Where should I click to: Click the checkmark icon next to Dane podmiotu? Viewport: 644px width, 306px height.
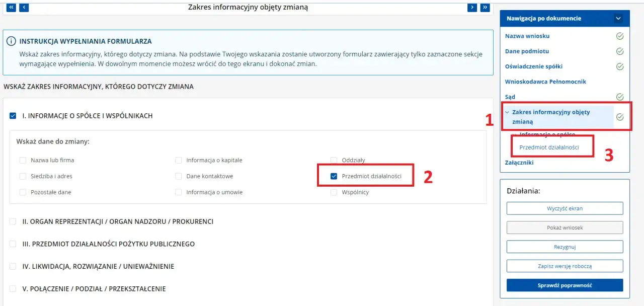(620, 51)
